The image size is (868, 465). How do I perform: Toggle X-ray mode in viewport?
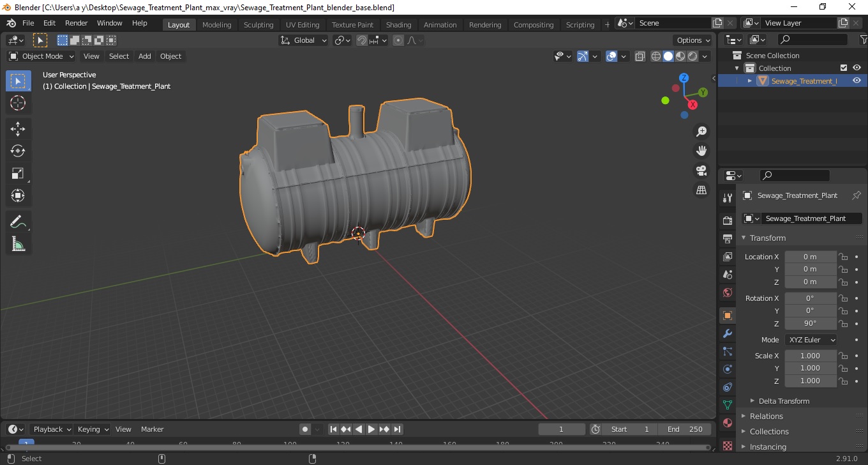[x=640, y=56]
